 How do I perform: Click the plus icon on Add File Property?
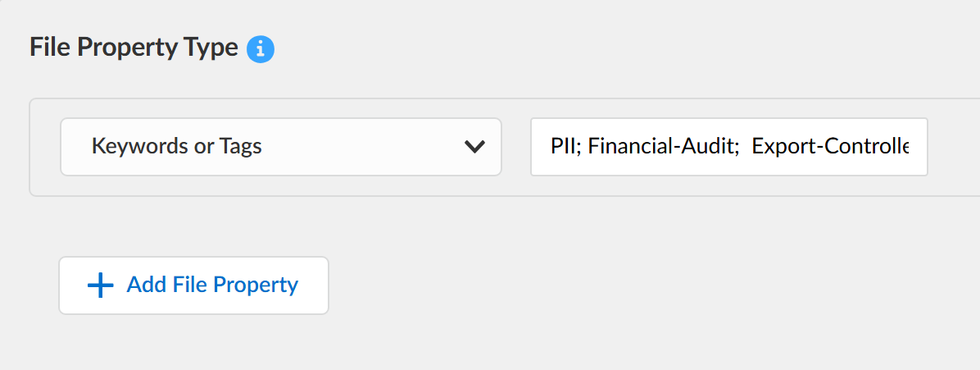click(100, 285)
